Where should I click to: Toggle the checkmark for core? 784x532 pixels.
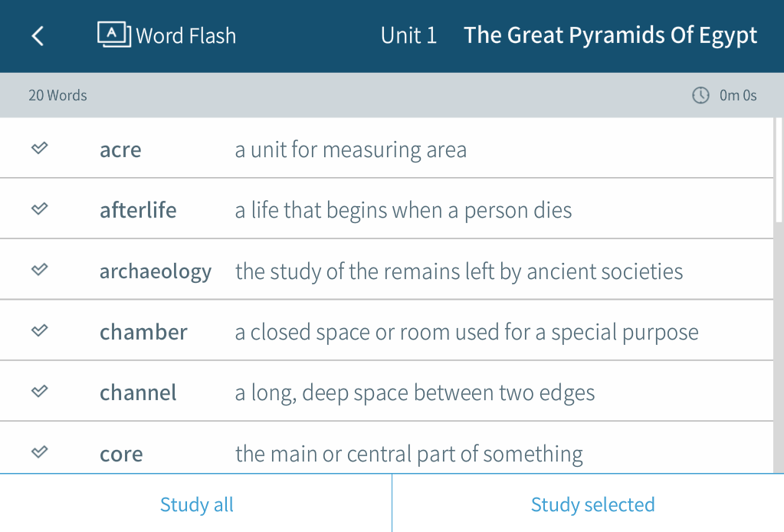[40, 452]
